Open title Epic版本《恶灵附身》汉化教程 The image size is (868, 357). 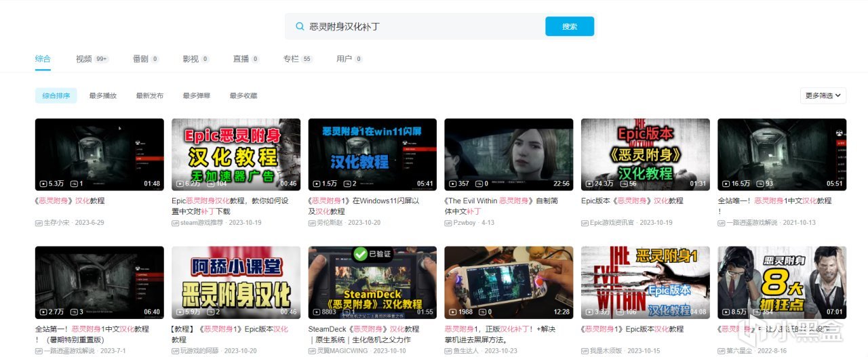click(x=632, y=201)
